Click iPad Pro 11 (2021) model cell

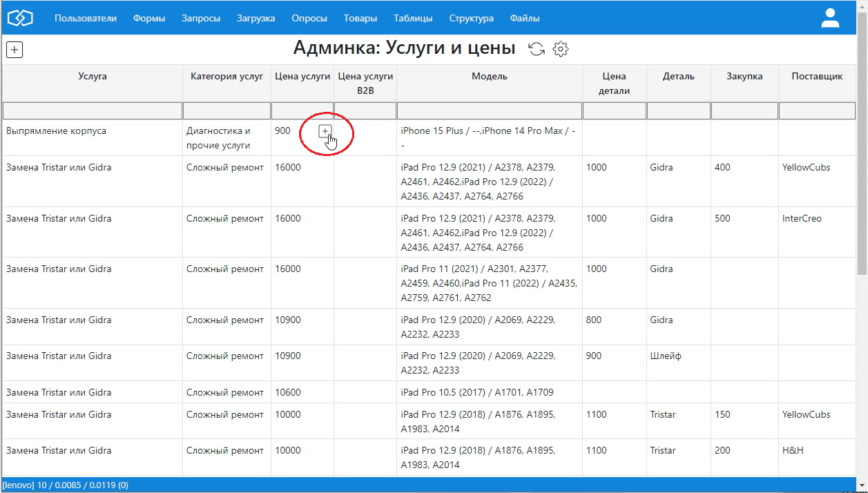coord(490,283)
